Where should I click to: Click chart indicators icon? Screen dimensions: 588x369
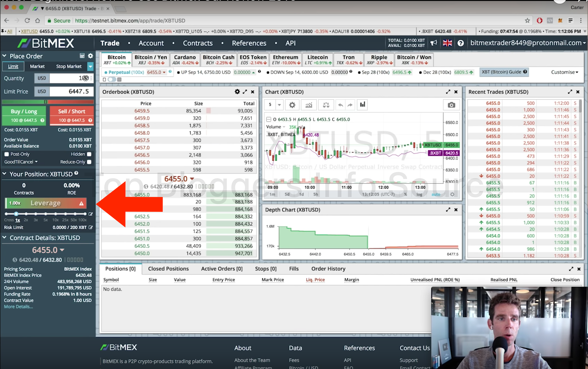[x=309, y=105]
